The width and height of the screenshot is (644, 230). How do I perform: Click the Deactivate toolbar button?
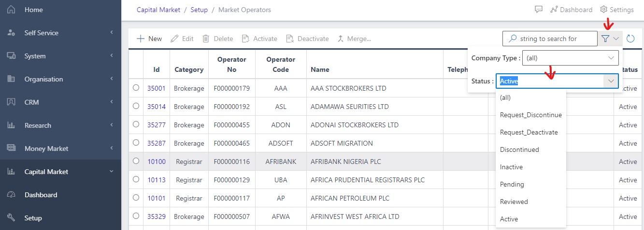[307, 39]
